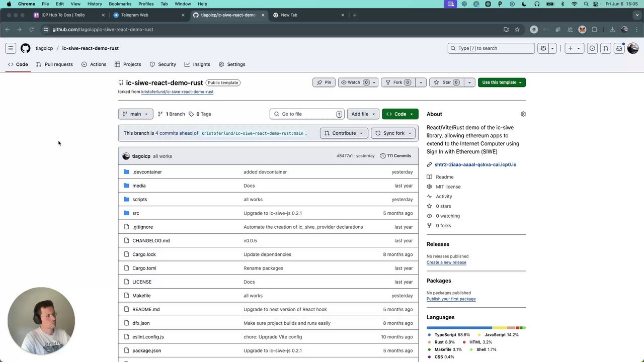Open Chrome's Bookmarks menu

[x=120, y=4]
